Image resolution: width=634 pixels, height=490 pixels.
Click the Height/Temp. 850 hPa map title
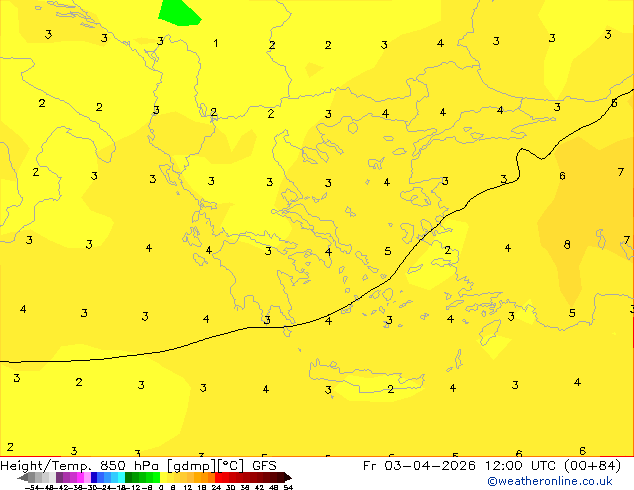[x=81, y=466]
